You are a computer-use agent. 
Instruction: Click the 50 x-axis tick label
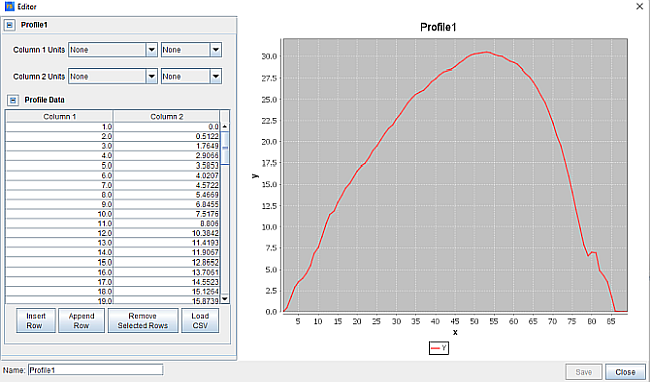[x=474, y=321]
